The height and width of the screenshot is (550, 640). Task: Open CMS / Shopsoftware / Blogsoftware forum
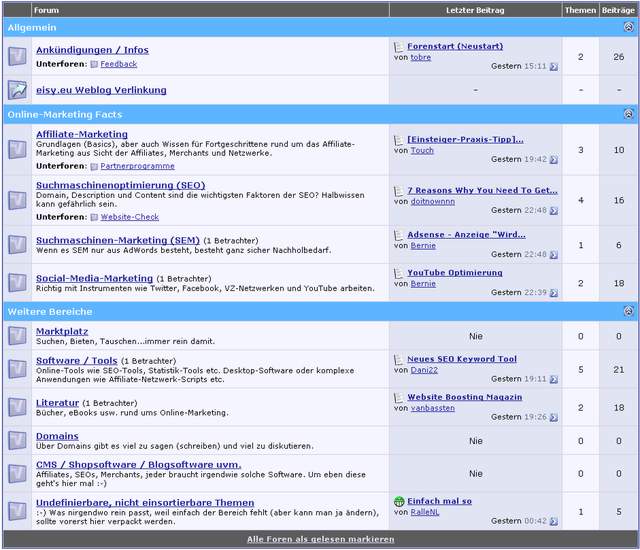[x=138, y=464]
